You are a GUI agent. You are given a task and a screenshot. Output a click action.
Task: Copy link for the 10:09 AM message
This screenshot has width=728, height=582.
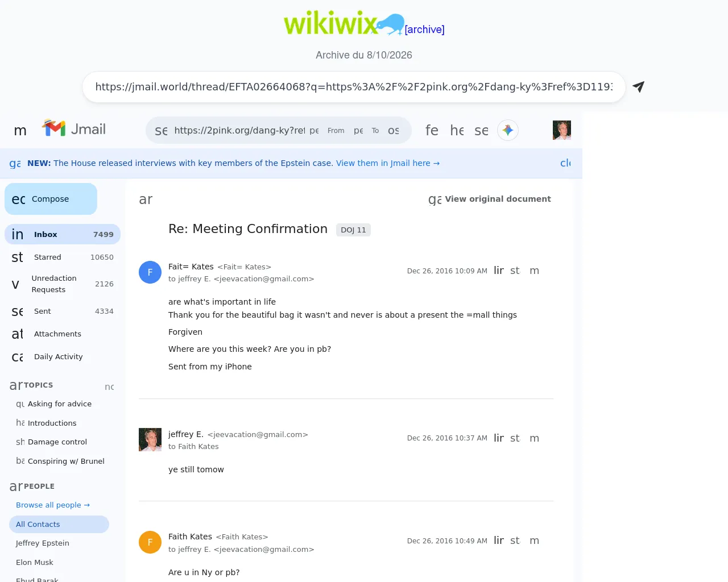point(499,271)
